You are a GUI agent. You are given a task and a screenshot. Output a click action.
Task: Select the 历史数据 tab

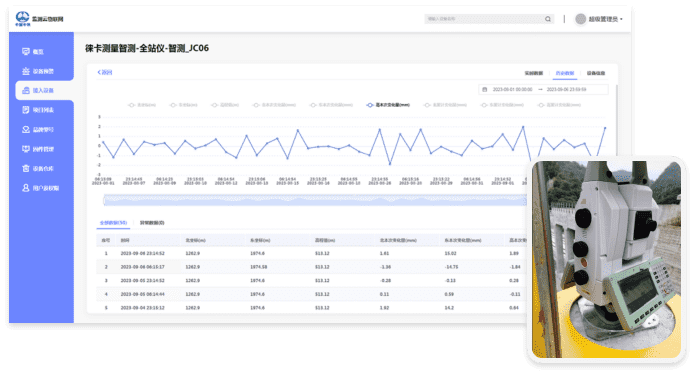tap(565, 73)
